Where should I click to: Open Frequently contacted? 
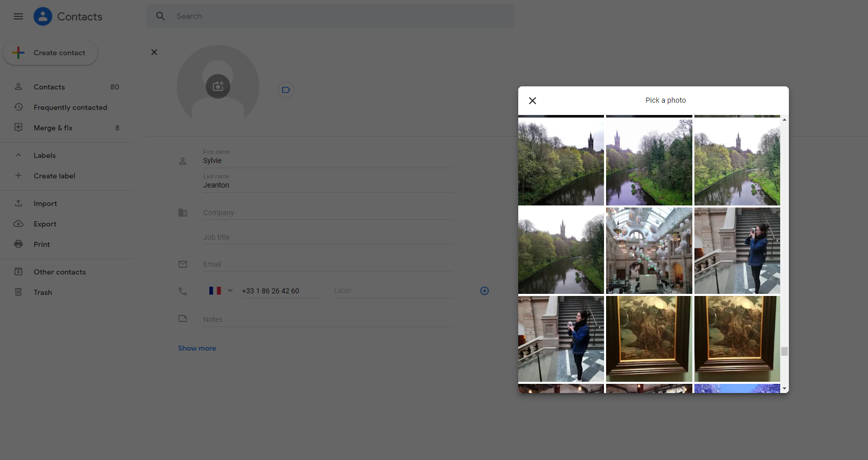66,107
